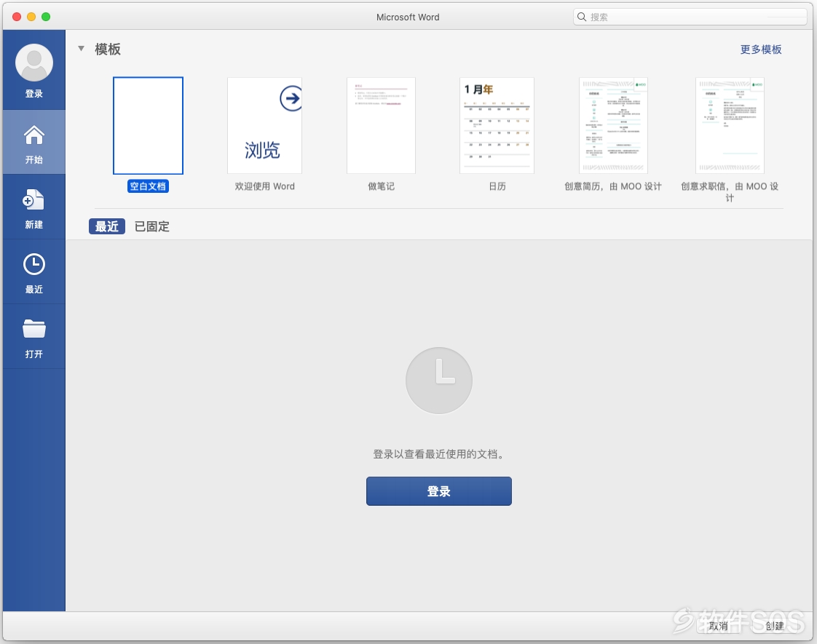Minimize the window with yellow button
This screenshot has height=644, width=817.
[x=31, y=17]
